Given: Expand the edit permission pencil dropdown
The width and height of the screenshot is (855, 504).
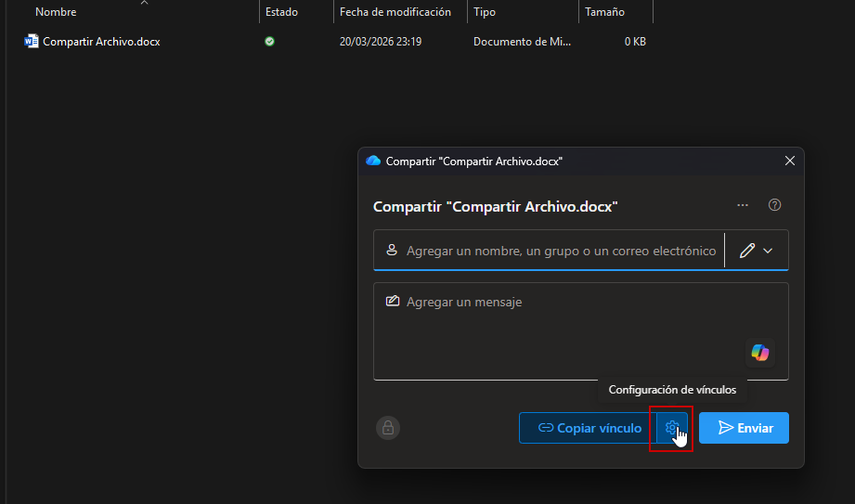Looking at the screenshot, I should 757,251.
